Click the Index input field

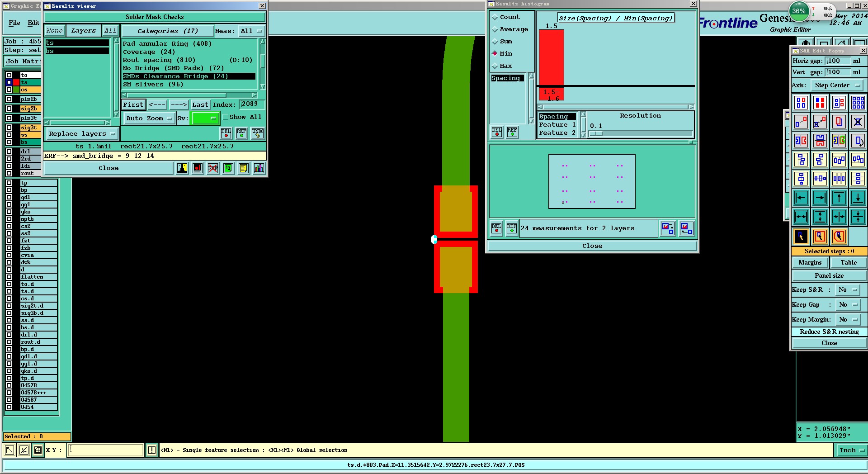tap(251, 104)
